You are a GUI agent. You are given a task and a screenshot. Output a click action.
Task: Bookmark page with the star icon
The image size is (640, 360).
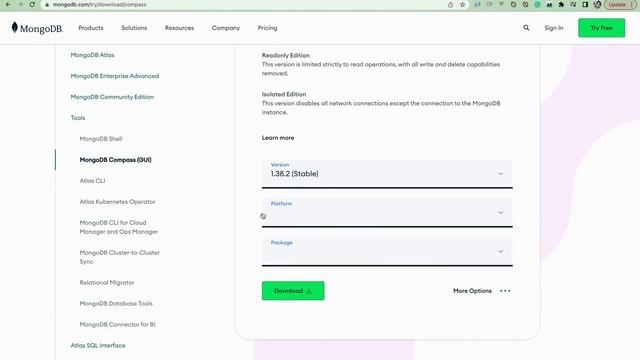[462, 4]
